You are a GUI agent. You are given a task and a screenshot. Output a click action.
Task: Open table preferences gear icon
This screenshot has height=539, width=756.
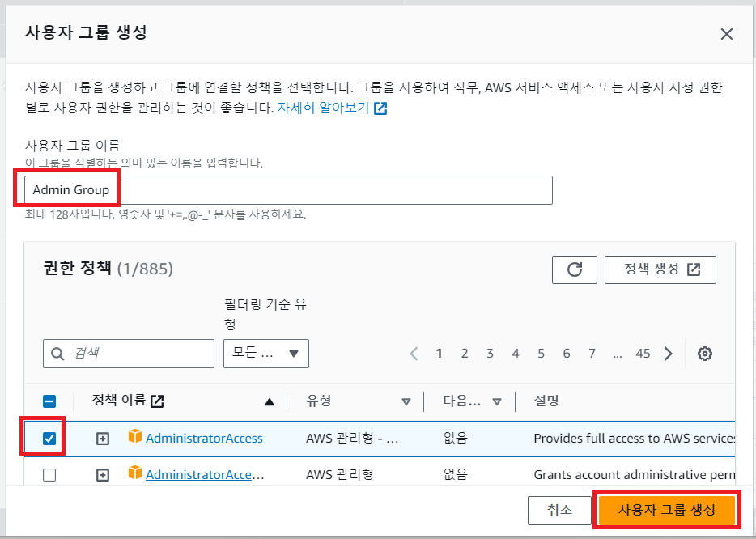pos(704,354)
